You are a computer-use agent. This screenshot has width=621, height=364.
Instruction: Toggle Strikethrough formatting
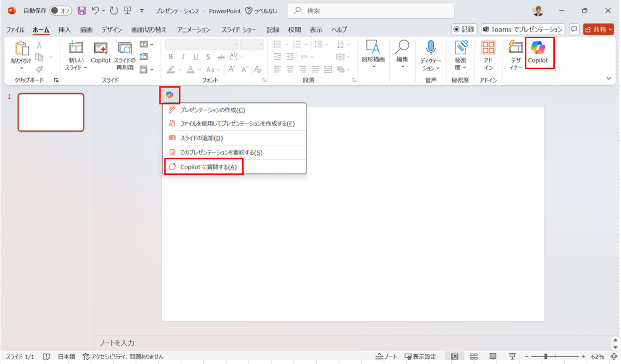point(221,57)
